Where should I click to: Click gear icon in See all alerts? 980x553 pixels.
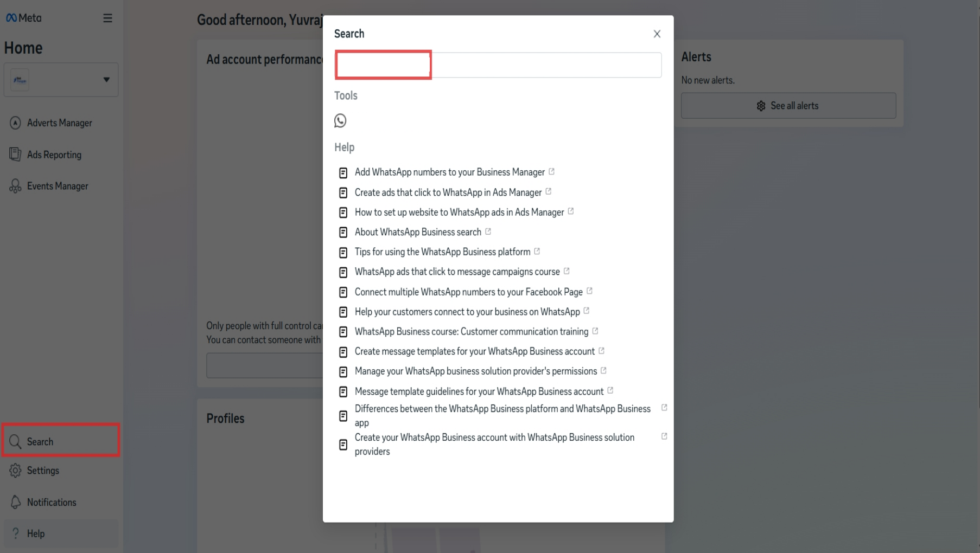point(761,106)
